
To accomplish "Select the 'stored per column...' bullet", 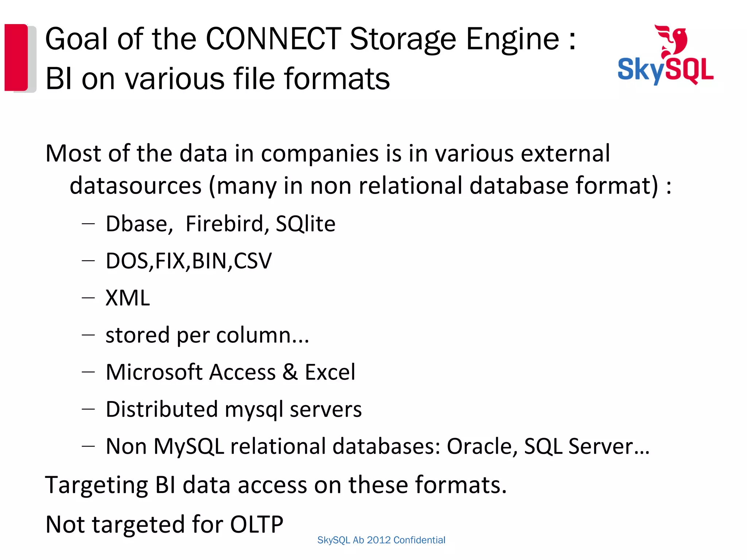I will pos(207,335).
